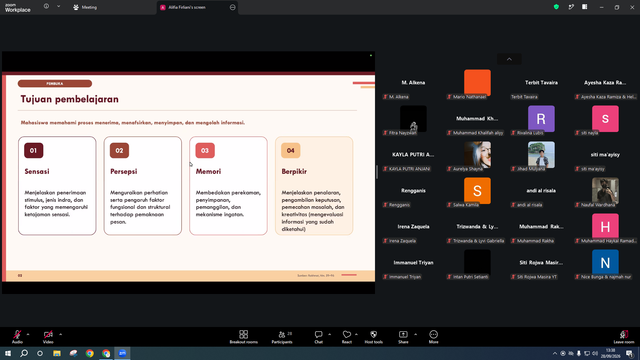Open Breakout rooms
This screenshot has width=640, height=360.
pos(244,337)
